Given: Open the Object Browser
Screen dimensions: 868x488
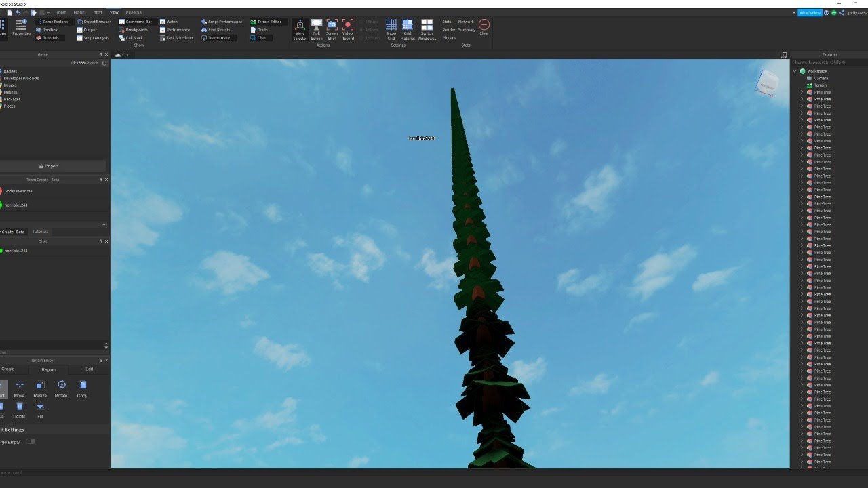Looking at the screenshot, I should [x=94, y=22].
